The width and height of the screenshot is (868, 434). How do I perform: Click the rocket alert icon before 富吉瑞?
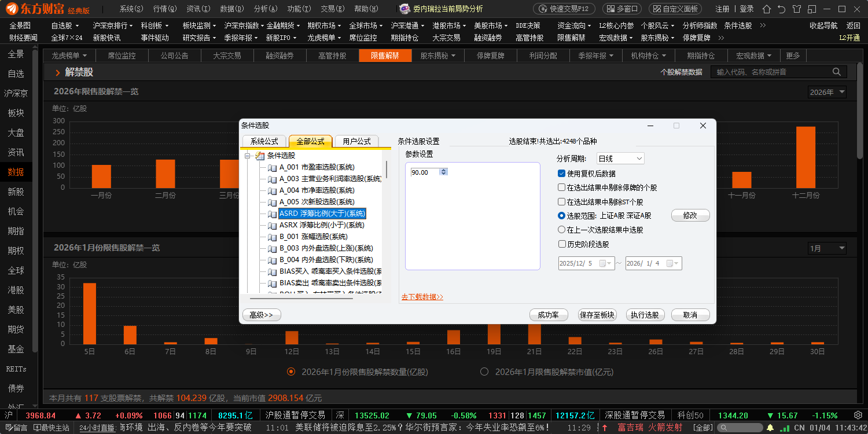pyautogui.click(x=605, y=428)
